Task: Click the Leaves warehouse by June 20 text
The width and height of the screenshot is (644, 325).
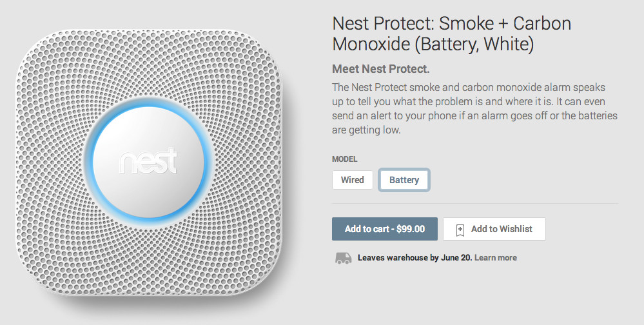Action: tap(415, 258)
